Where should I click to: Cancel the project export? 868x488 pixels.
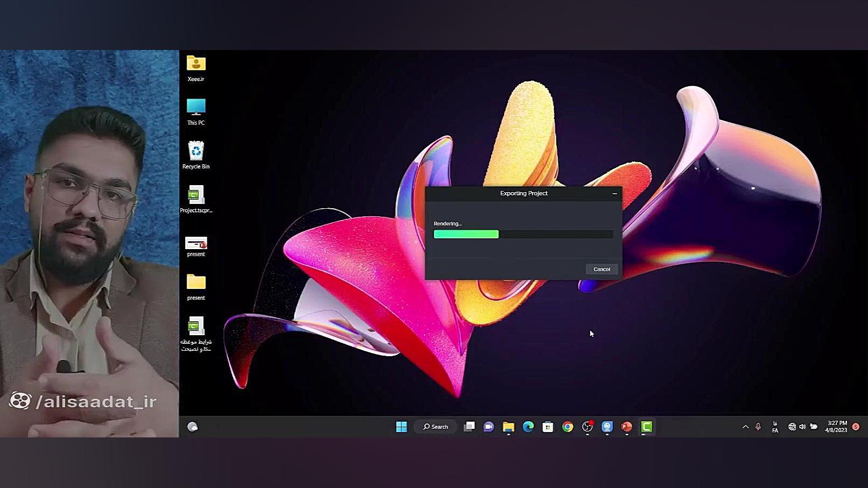pyautogui.click(x=601, y=269)
